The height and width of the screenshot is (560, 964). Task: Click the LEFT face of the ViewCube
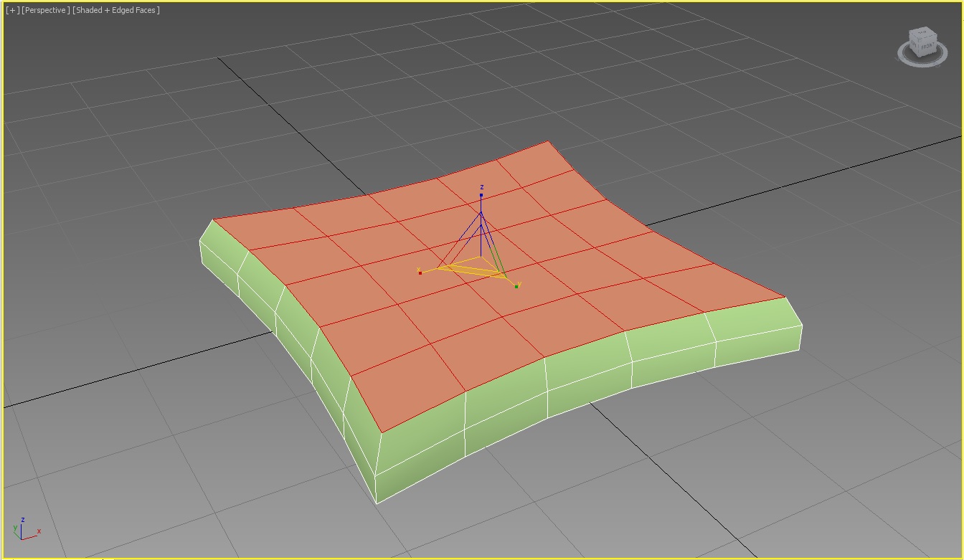coord(915,44)
